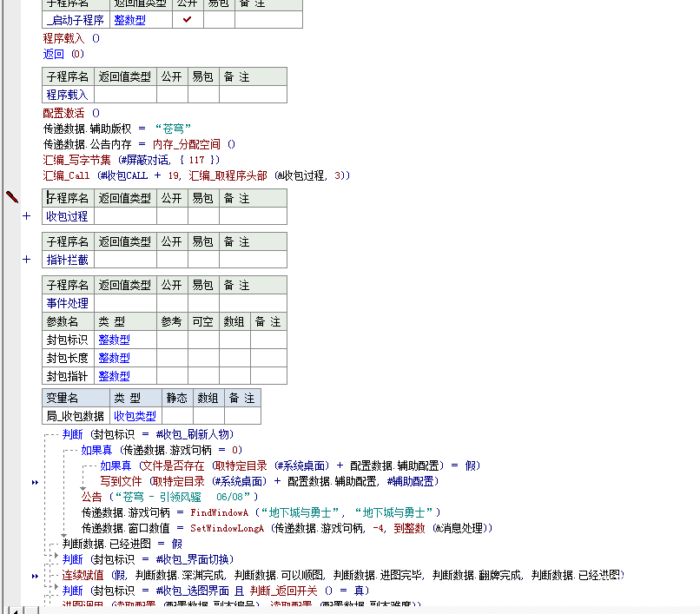This screenshot has height=614, width=700.
Task: Click the 公开 cell for 程序载入
Action: point(172,95)
